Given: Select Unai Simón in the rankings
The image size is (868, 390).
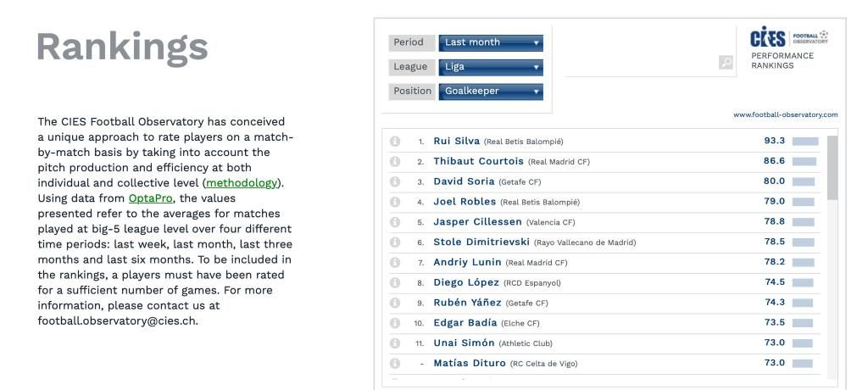Looking at the screenshot, I should pos(464,343).
